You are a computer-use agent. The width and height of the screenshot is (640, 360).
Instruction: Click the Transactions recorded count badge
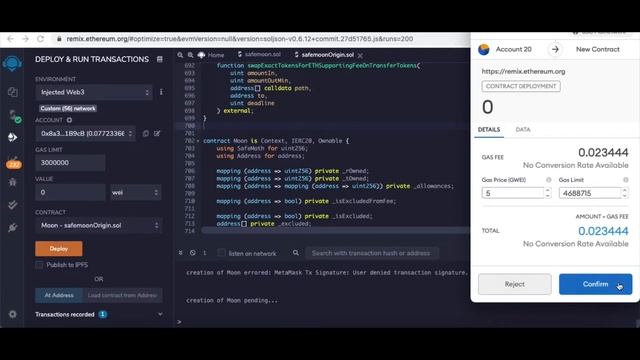pyautogui.click(x=103, y=314)
